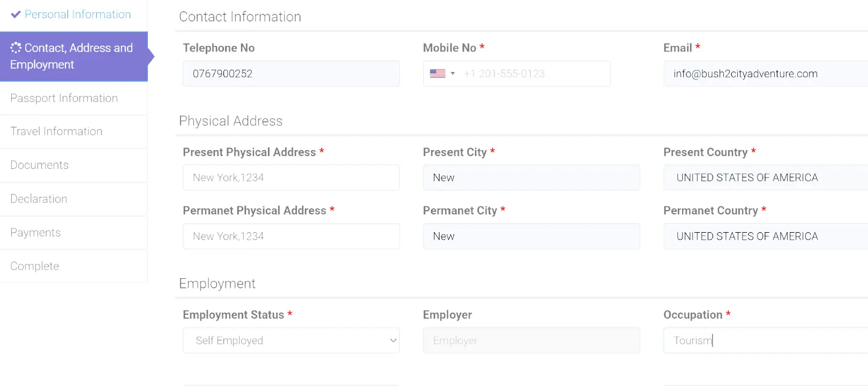Click the spinner icon on Contact, Address step
Image resolution: width=868 pixels, height=386 pixels.
click(16, 48)
